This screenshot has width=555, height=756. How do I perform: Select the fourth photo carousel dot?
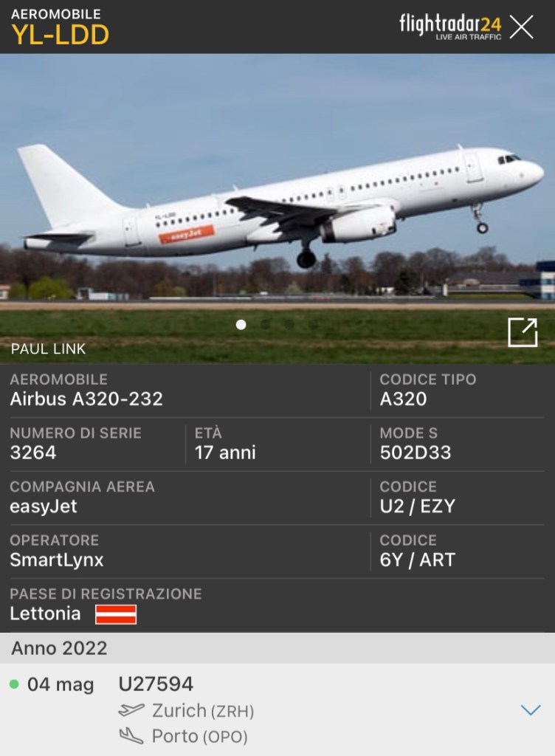tap(313, 325)
